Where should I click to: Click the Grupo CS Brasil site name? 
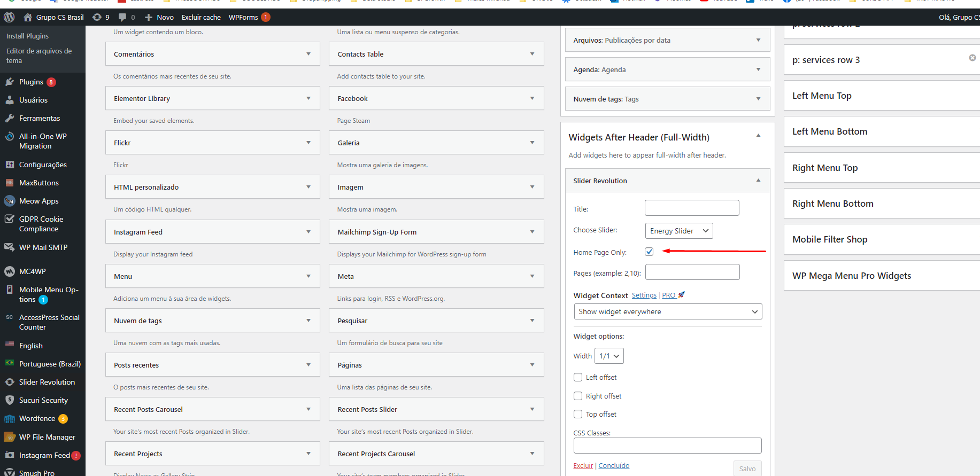click(x=60, y=17)
